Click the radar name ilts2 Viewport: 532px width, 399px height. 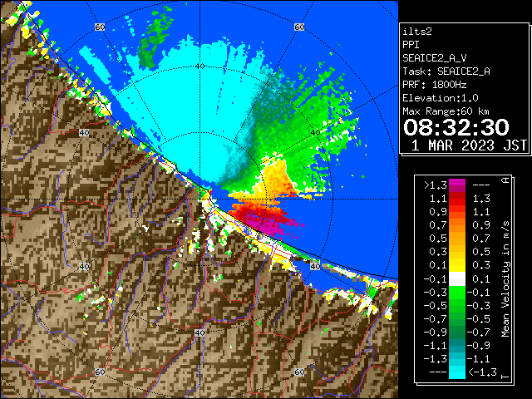pos(417,32)
